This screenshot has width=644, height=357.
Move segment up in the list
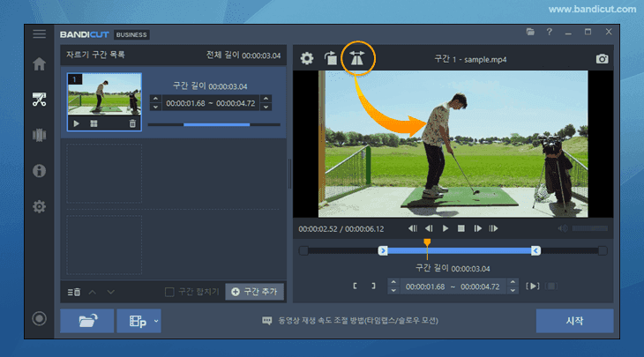point(93,292)
